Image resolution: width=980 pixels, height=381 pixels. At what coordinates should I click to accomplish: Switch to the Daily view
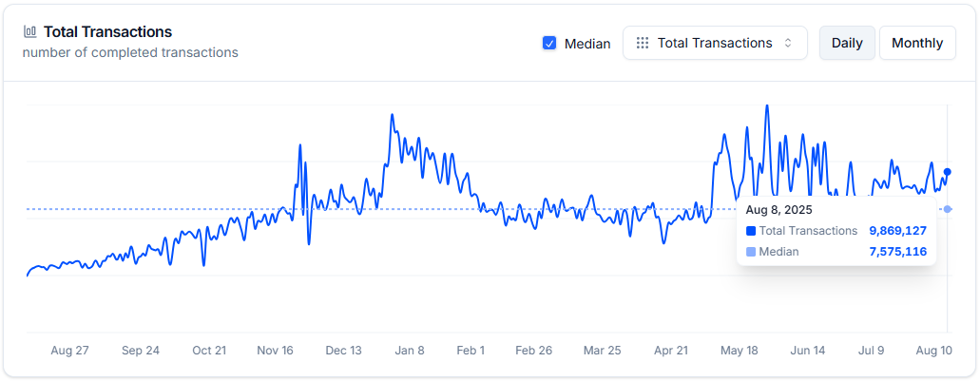847,43
